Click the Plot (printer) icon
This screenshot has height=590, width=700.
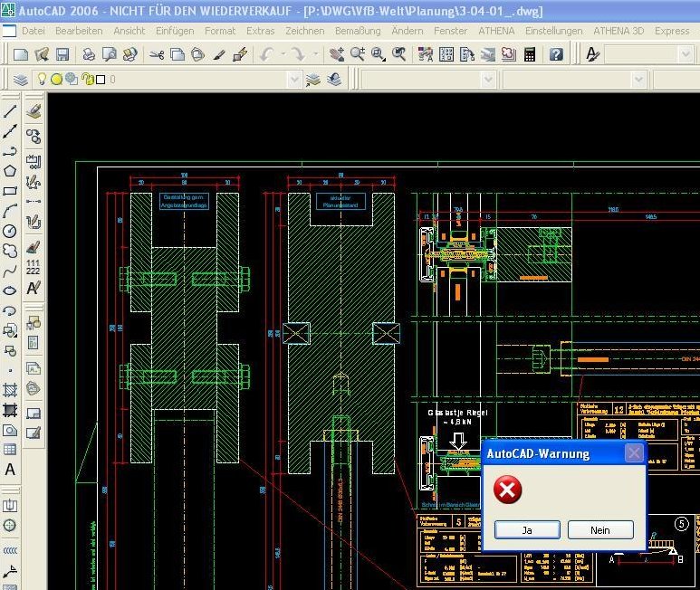pyautogui.click(x=89, y=54)
